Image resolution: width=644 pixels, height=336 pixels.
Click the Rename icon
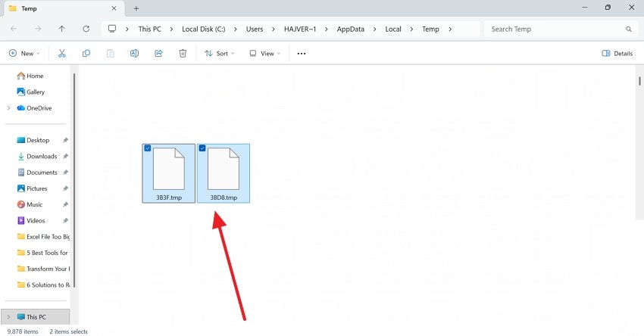pos(134,53)
